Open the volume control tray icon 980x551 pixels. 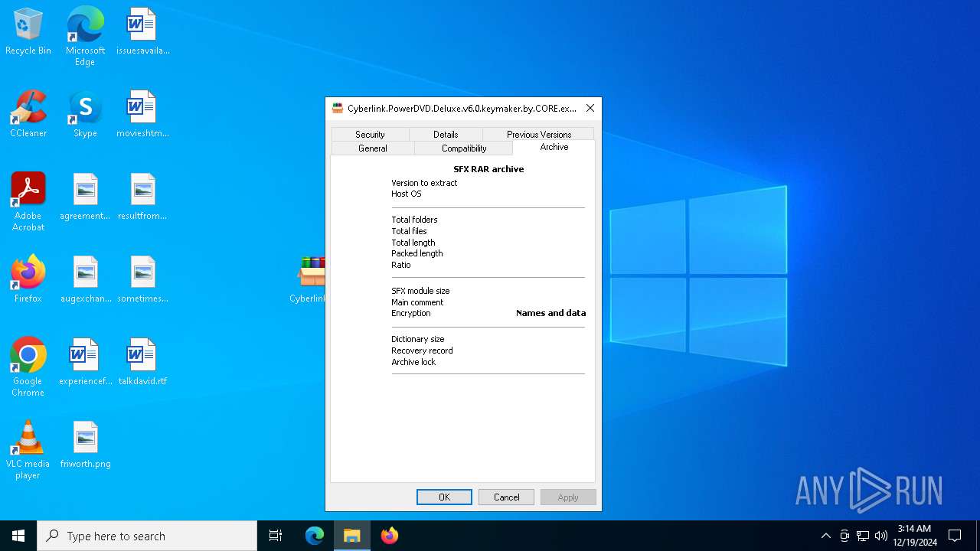(881, 536)
